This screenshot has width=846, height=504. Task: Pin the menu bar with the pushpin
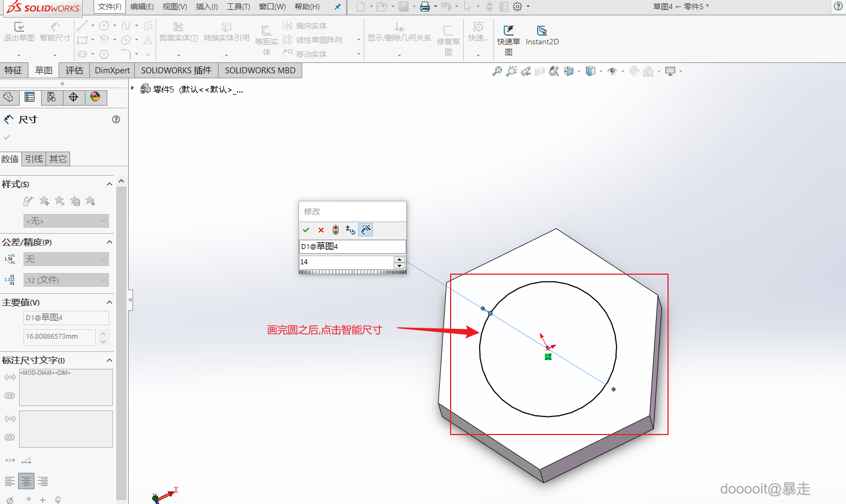coord(337,7)
